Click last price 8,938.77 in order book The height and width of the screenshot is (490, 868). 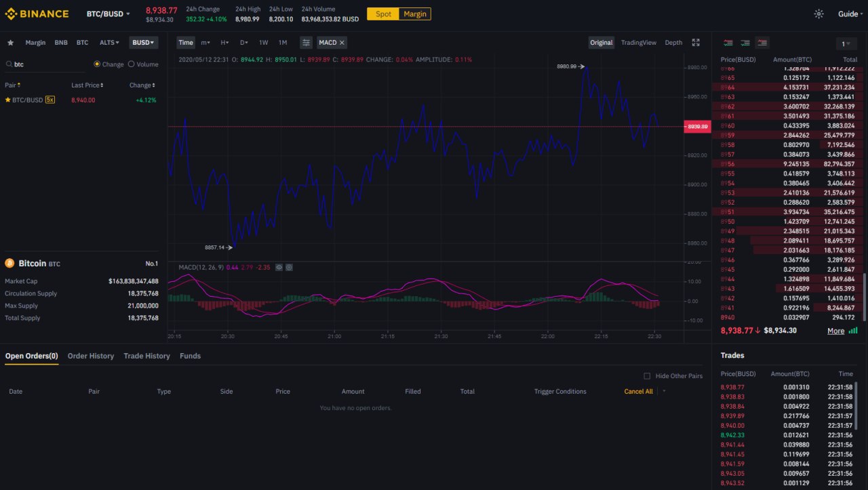(x=736, y=330)
